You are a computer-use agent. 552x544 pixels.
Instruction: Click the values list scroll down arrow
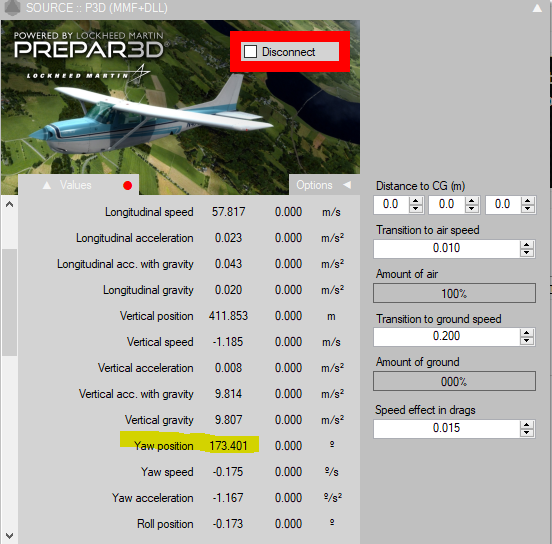[10, 536]
